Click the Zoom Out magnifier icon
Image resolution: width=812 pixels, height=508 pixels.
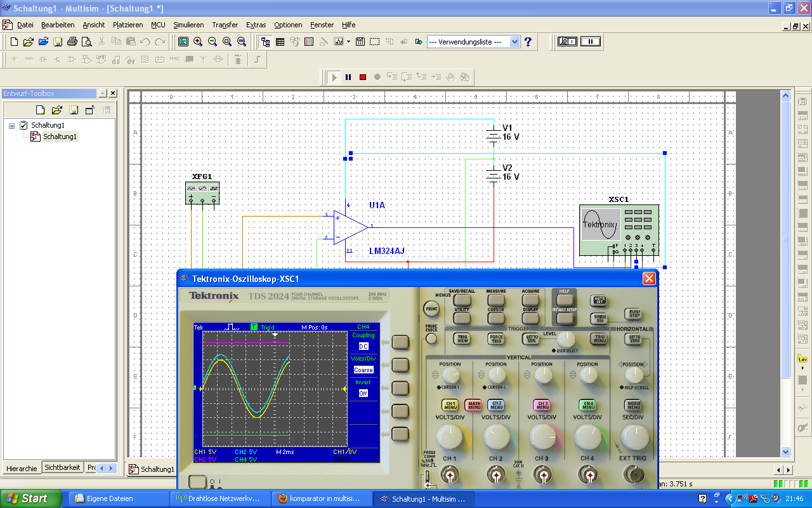[x=213, y=42]
